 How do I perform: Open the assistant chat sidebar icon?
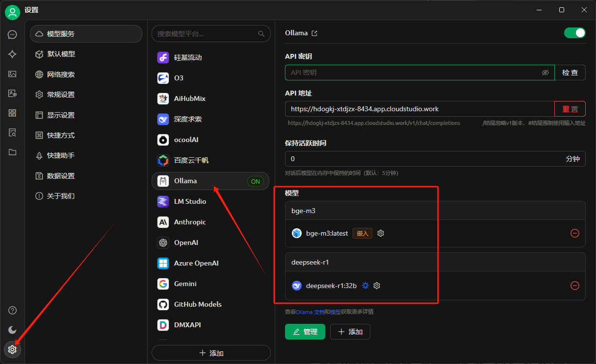(x=12, y=35)
